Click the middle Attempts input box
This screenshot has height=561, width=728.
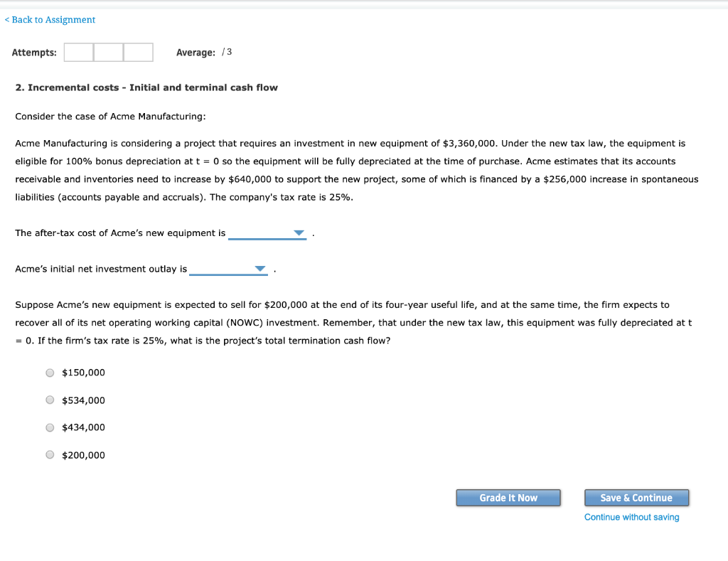coord(108,52)
